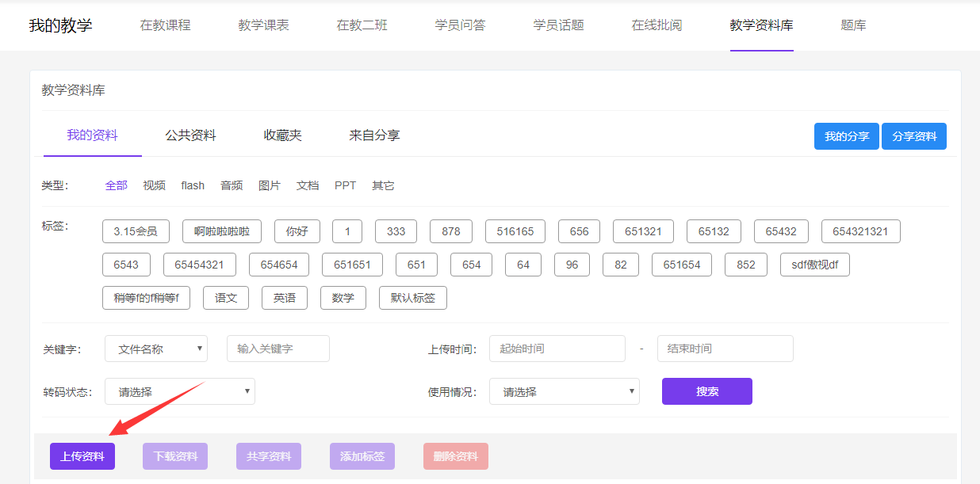The width and height of the screenshot is (980, 484).
Task: Open 在教课程 in the top navigation
Action: [165, 25]
